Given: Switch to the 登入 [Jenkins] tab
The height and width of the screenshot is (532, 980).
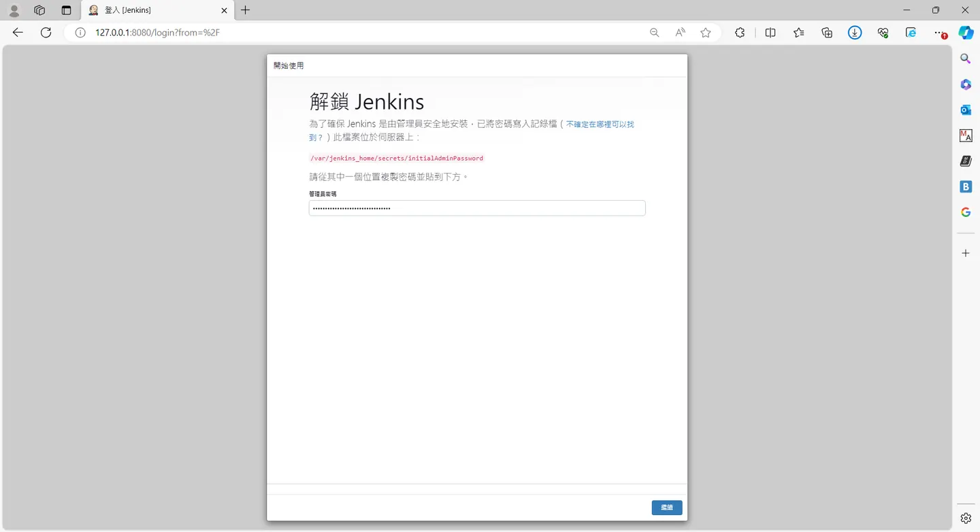Looking at the screenshot, I should click(158, 10).
